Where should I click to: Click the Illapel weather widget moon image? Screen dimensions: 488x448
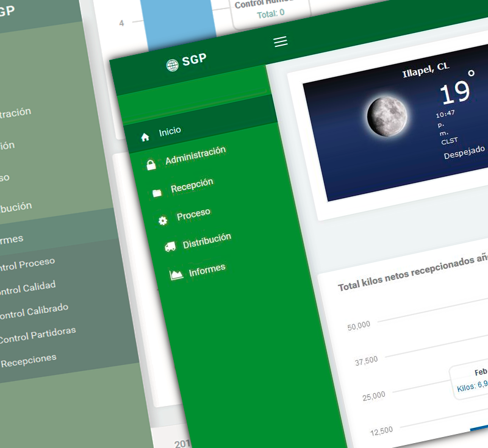(x=387, y=116)
